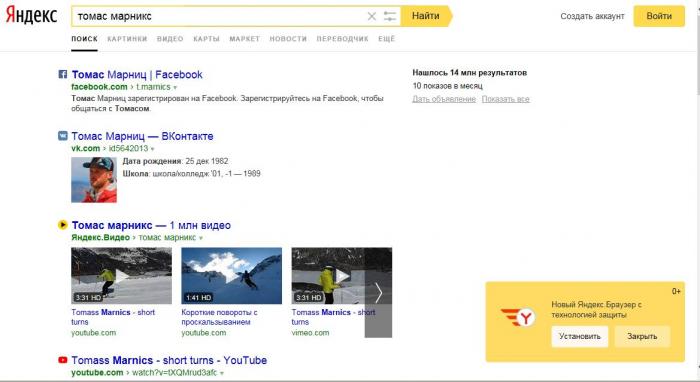Click the Дата рождения: 25 дек 1982 text
Viewport: 700px width, 382px height.
click(175, 161)
